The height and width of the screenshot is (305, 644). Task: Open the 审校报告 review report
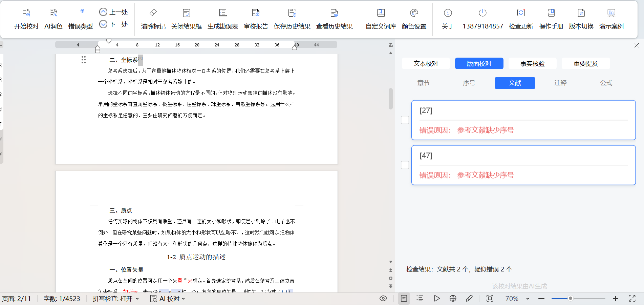click(x=256, y=19)
